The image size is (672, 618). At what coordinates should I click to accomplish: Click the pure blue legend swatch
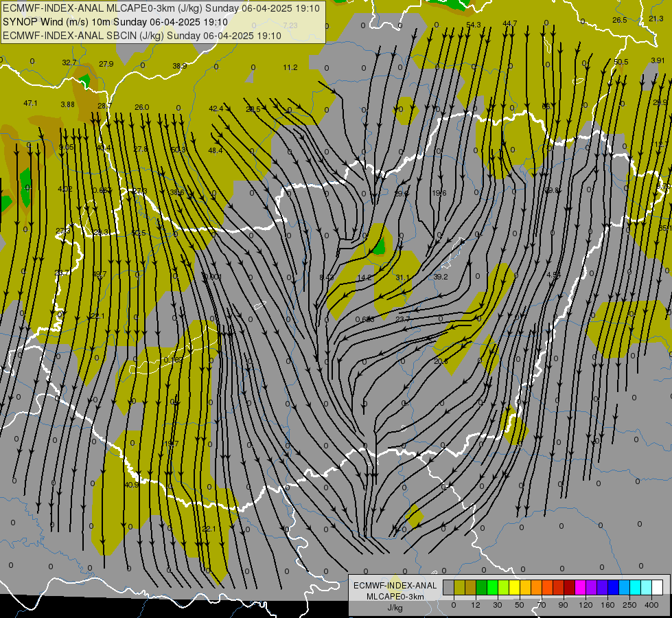(x=614, y=587)
